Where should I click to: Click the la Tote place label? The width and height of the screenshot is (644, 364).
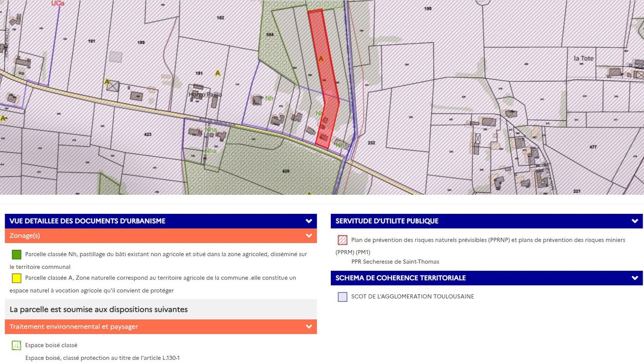point(583,59)
